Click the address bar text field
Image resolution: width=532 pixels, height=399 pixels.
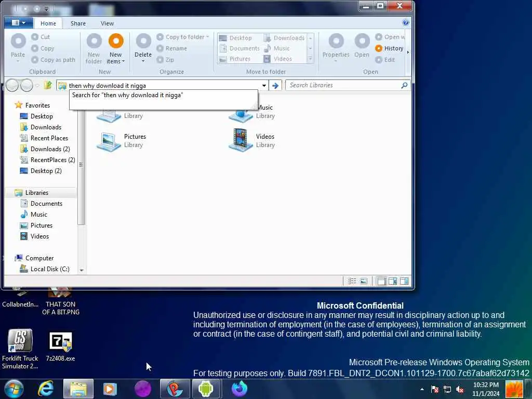(x=163, y=86)
